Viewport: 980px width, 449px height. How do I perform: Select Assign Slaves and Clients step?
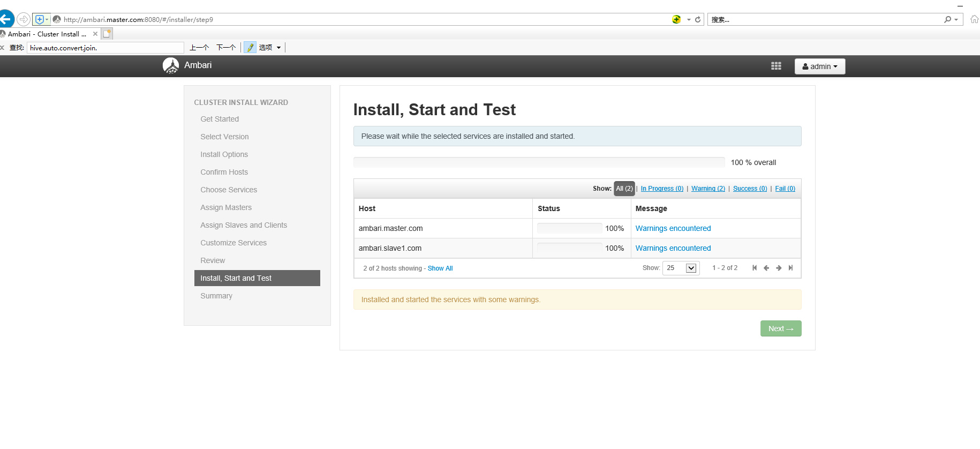point(244,225)
